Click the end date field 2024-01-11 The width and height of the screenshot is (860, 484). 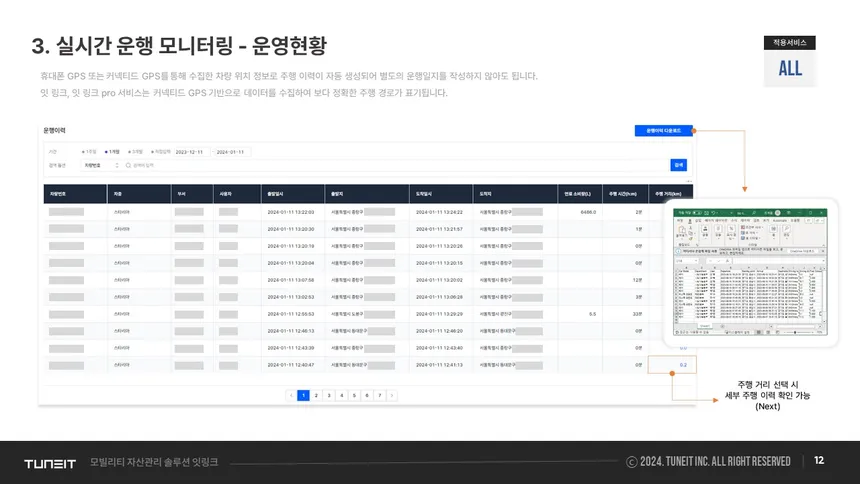pos(231,152)
